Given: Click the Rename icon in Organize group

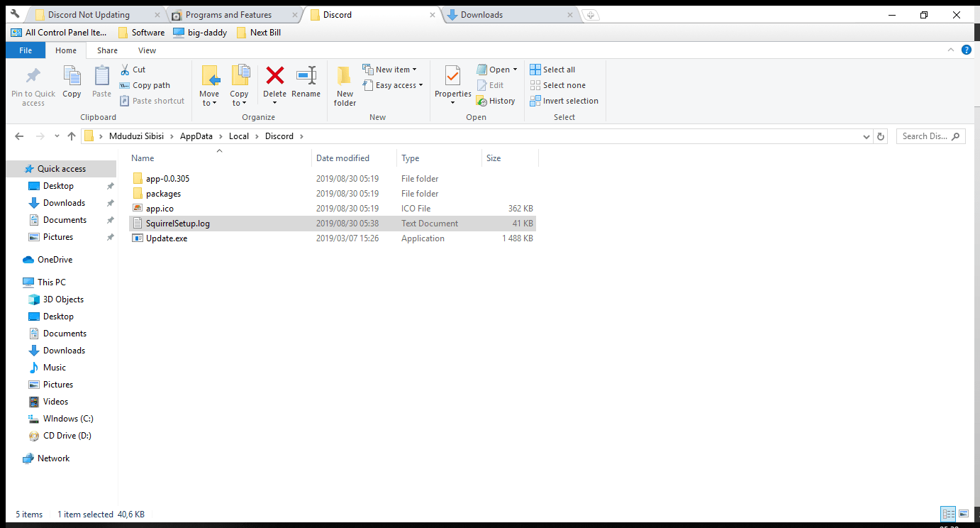Looking at the screenshot, I should pos(306,76).
